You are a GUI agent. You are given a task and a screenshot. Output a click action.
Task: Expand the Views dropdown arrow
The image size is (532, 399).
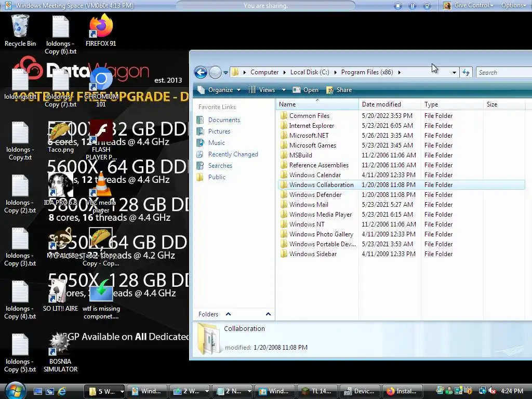(284, 90)
